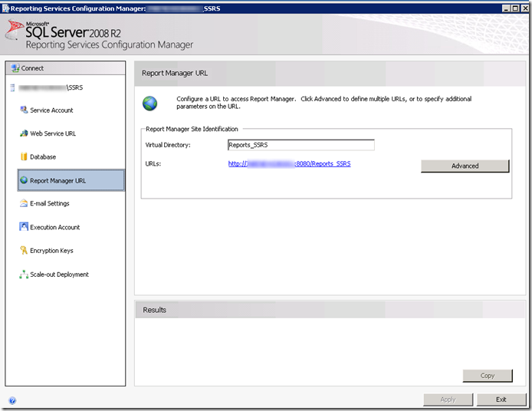This screenshot has height=411, width=532.
Task: Open the Reports_SSRS URL hyperlink
Action: coord(289,164)
